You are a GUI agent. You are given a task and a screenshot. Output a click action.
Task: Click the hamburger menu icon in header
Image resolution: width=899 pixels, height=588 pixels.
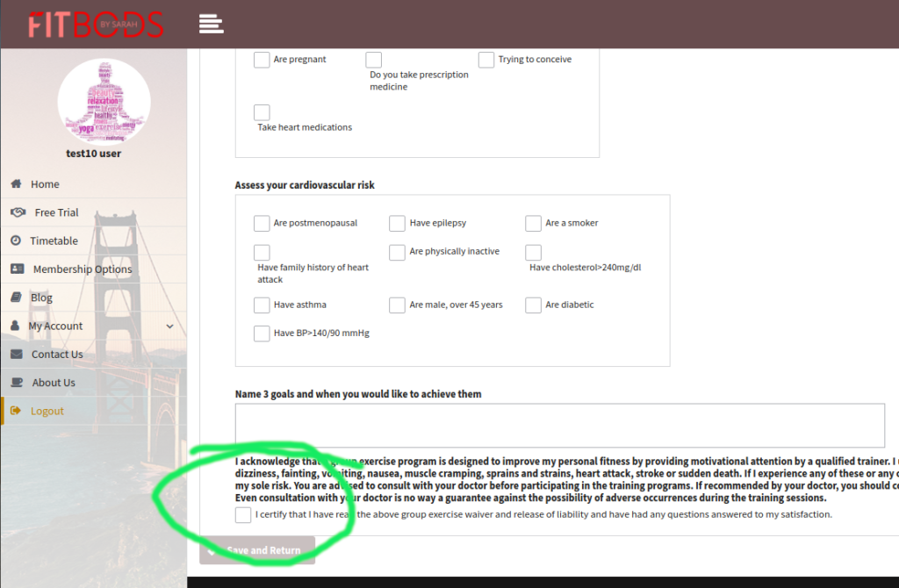pyautogui.click(x=211, y=24)
